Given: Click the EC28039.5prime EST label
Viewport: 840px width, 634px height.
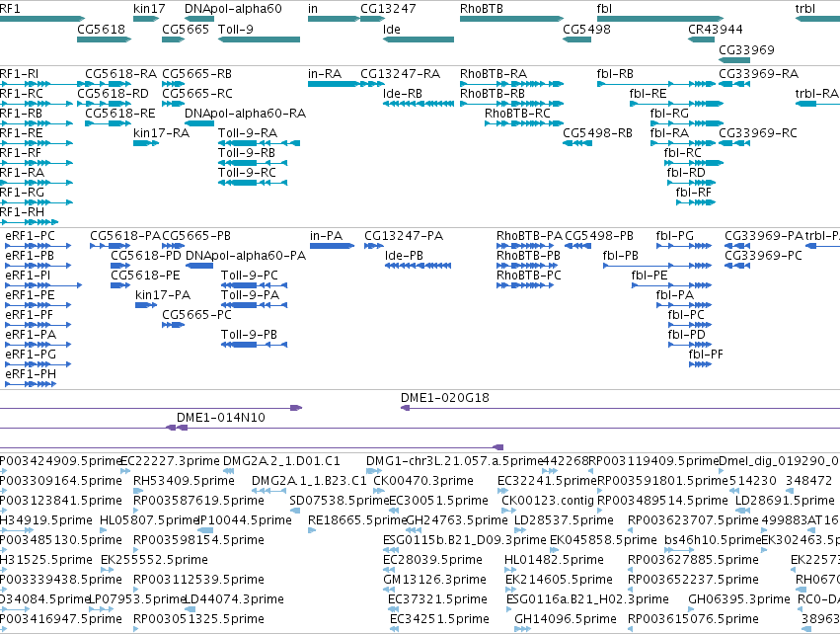Looking at the screenshot, I should tap(433, 560).
